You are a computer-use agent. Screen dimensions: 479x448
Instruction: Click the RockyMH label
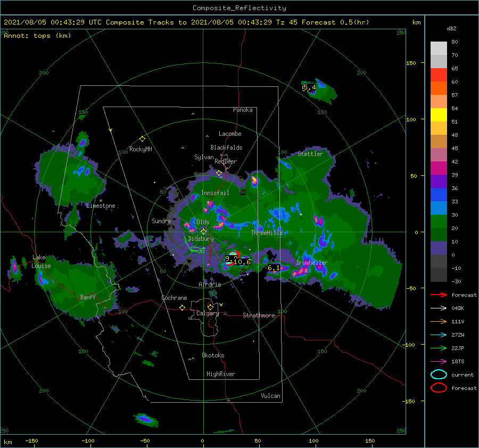point(141,149)
